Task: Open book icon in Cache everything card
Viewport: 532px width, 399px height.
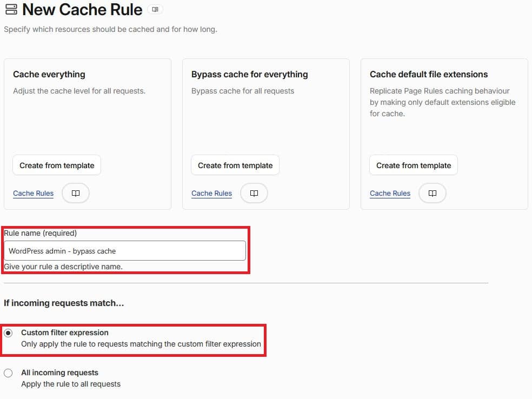Action: point(76,193)
